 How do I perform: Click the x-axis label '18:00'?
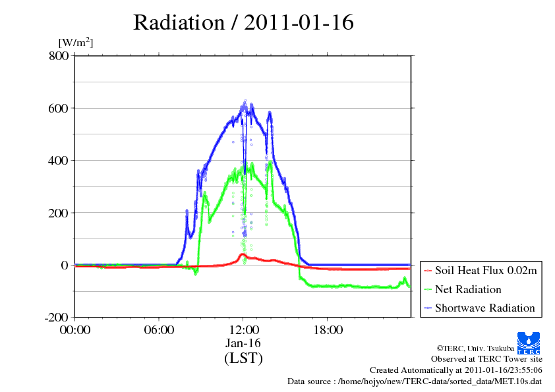point(328,330)
